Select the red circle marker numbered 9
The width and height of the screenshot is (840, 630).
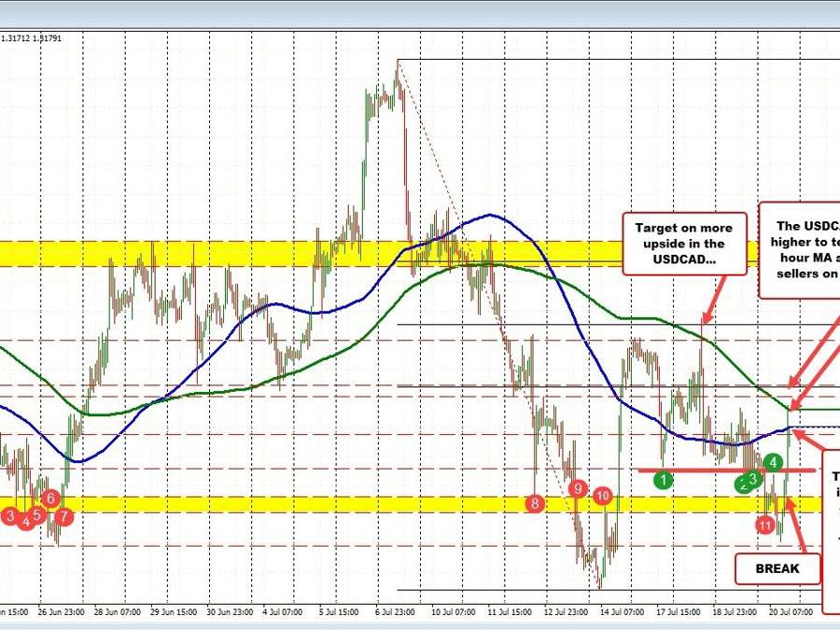[578, 488]
